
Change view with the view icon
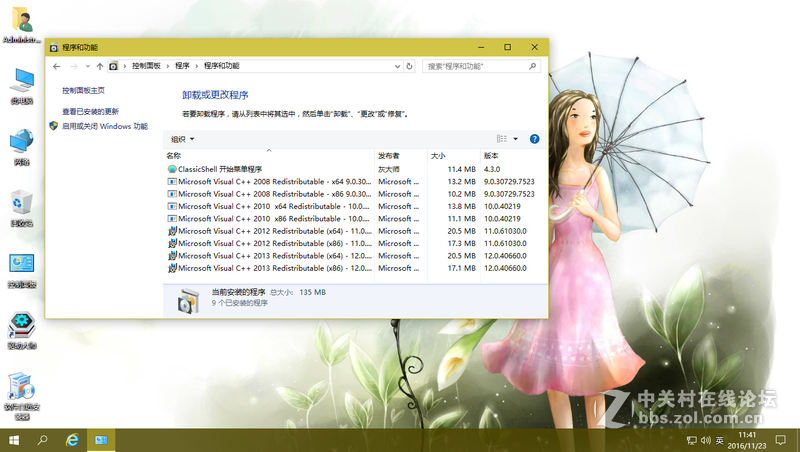coord(502,139)
